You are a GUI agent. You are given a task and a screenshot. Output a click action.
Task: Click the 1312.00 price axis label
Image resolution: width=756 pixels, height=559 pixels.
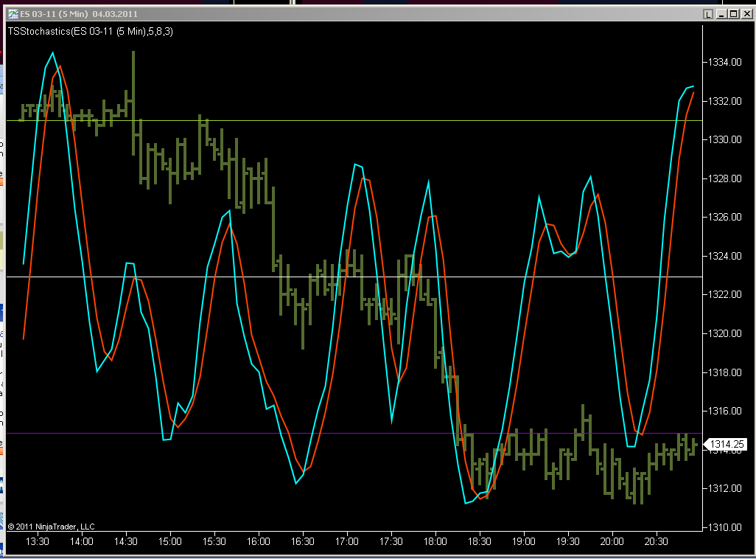(724, 488)
